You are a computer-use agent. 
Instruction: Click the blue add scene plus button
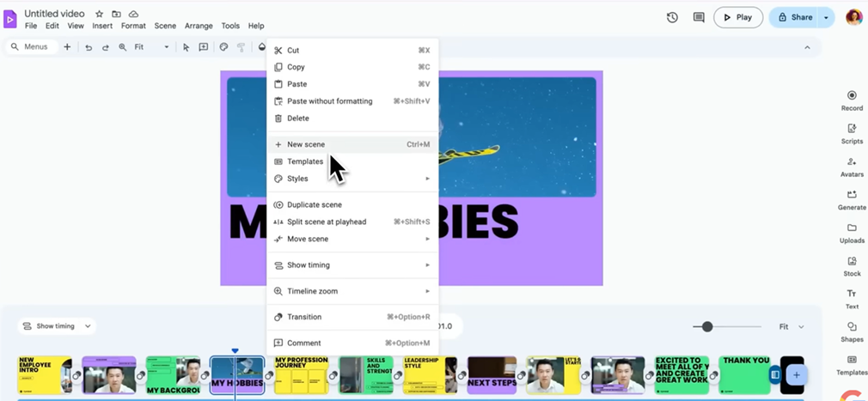coord(797,375)
